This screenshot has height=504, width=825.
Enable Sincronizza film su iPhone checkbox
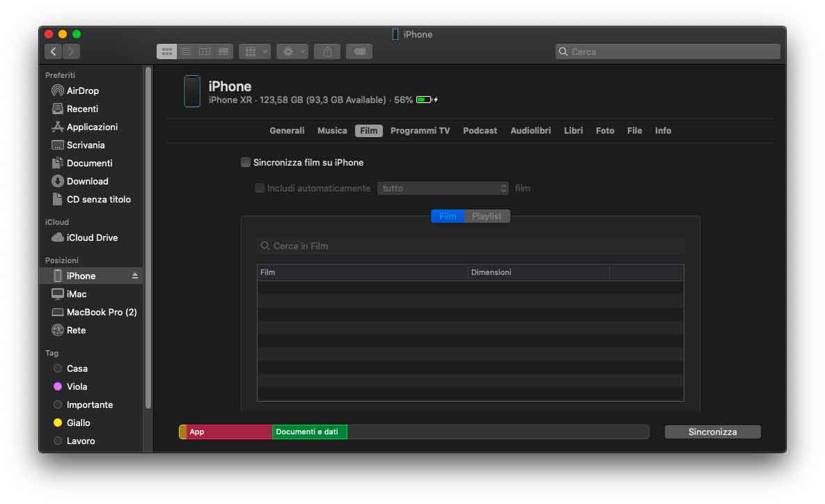(246, 163)
